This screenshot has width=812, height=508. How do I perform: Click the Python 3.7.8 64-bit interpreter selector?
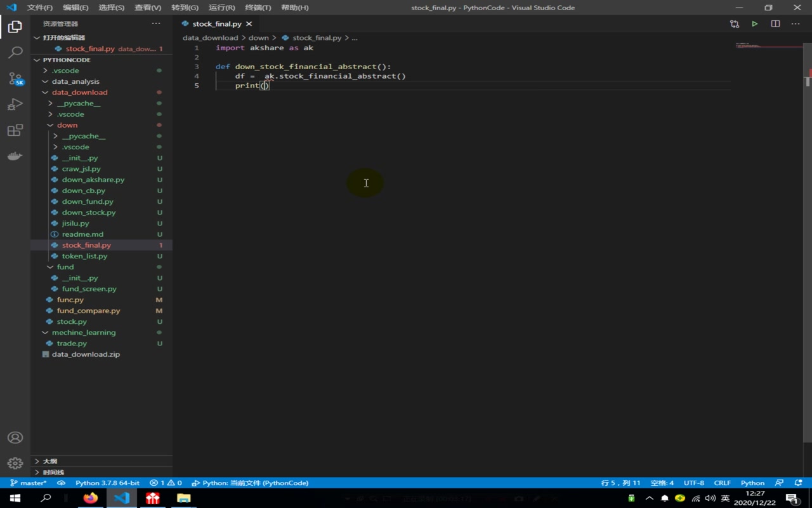[107, 483]
